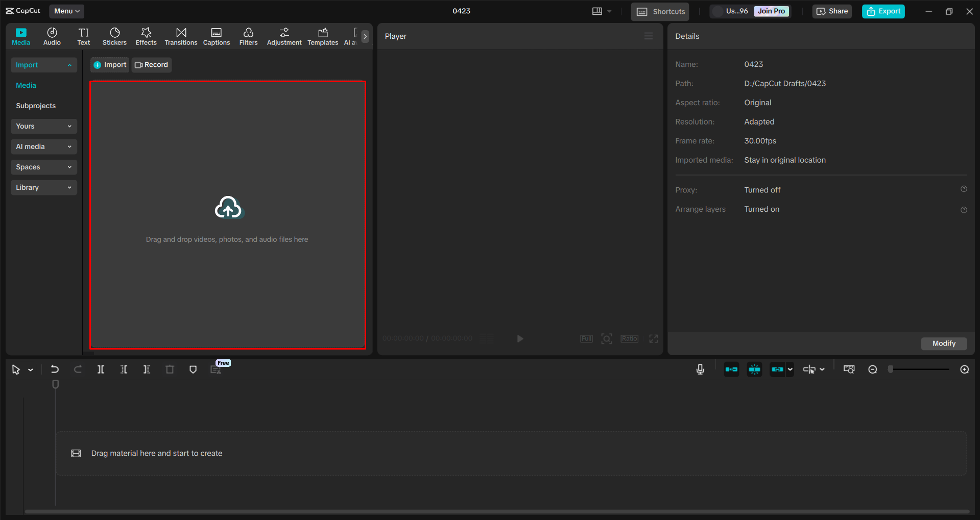Click the Export button
The image size is (980, 520).
coord(883,11)
